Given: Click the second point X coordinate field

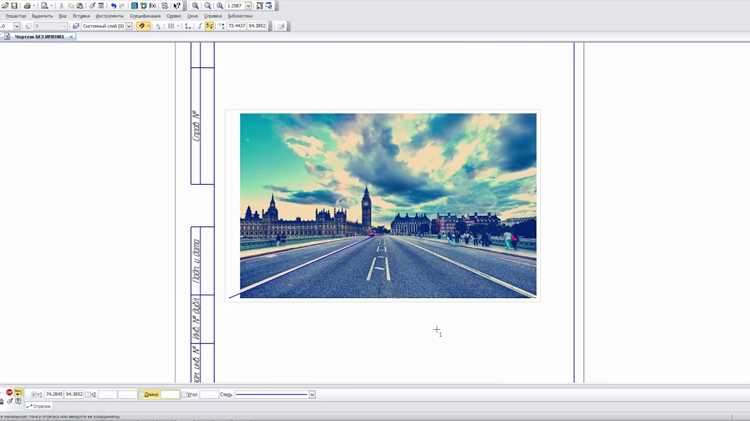Looking at the screenshot, I should point(108,395).
